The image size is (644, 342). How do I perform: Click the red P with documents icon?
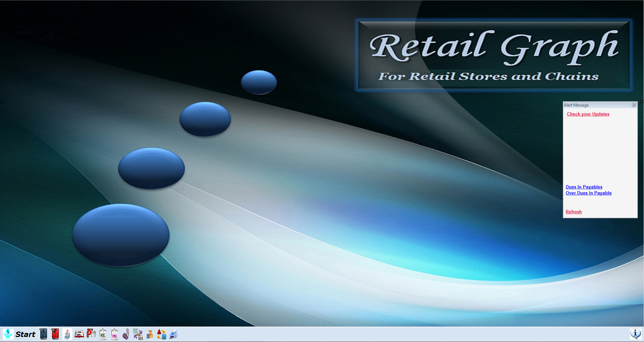coord(91,334)
